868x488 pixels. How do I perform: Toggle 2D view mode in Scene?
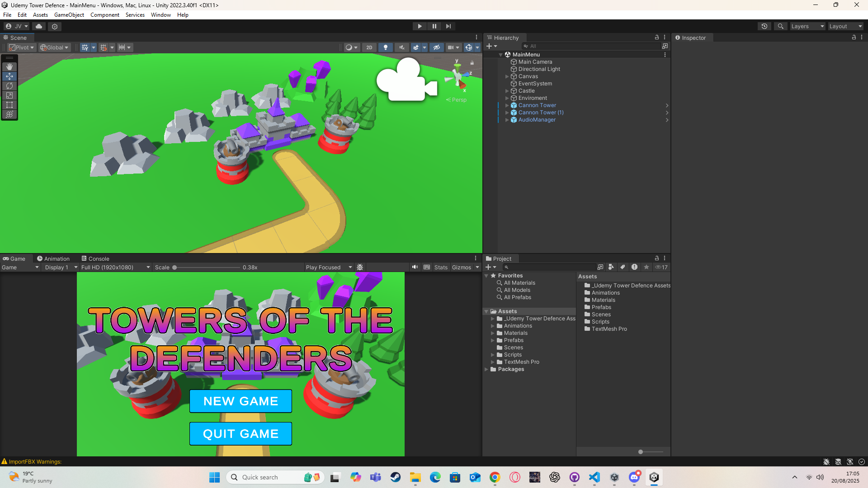coord(369,47)
